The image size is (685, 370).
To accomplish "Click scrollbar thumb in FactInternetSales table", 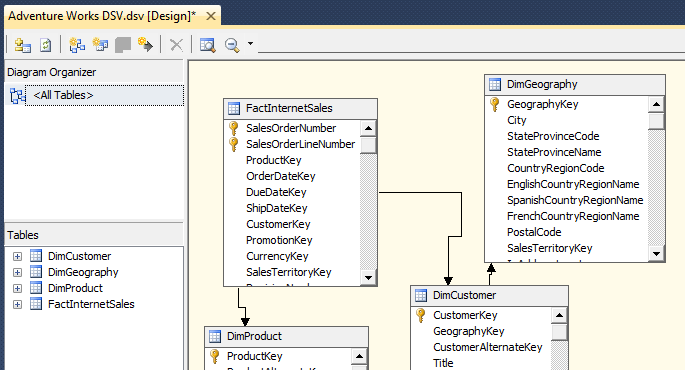I will click(x=368, y=145).
